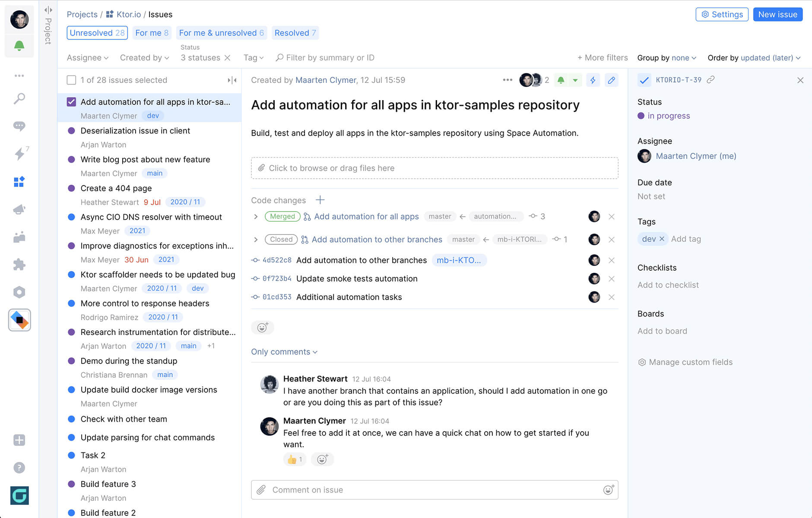The height and width of the screenshot is (518, 812).
Task: Click the pencil edit issue icon
Action: click(611, 80)
